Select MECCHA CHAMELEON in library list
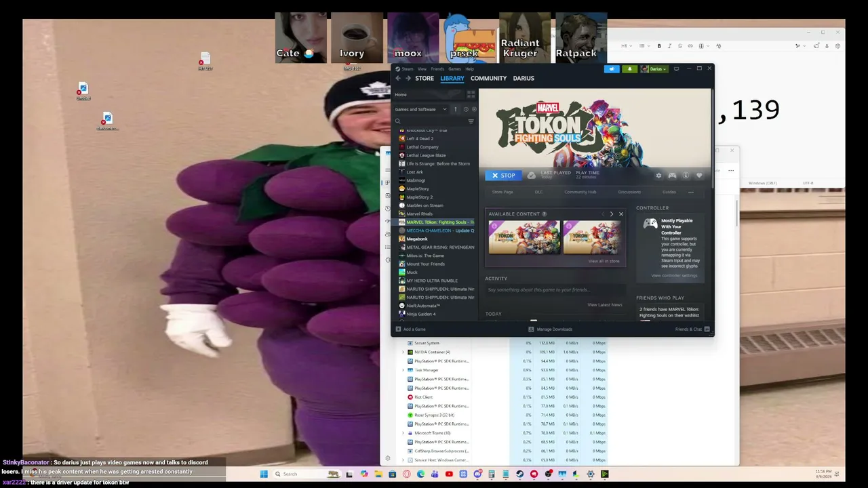 pyautogui.click(x=437, y=230)
